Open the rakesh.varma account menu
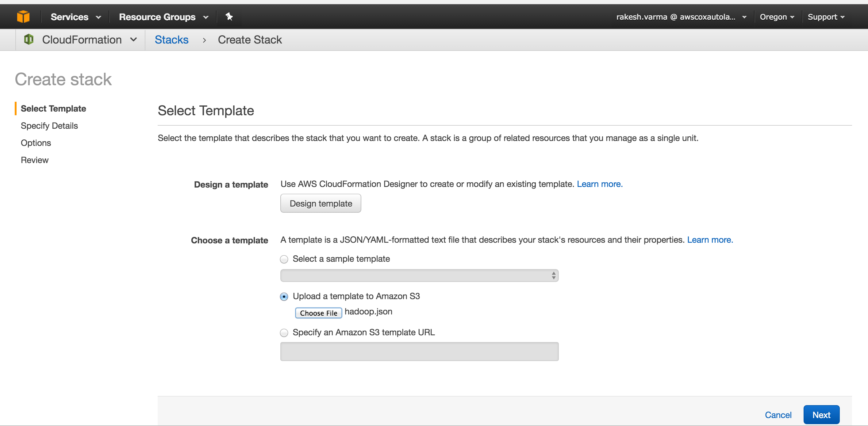 point(681,17)
